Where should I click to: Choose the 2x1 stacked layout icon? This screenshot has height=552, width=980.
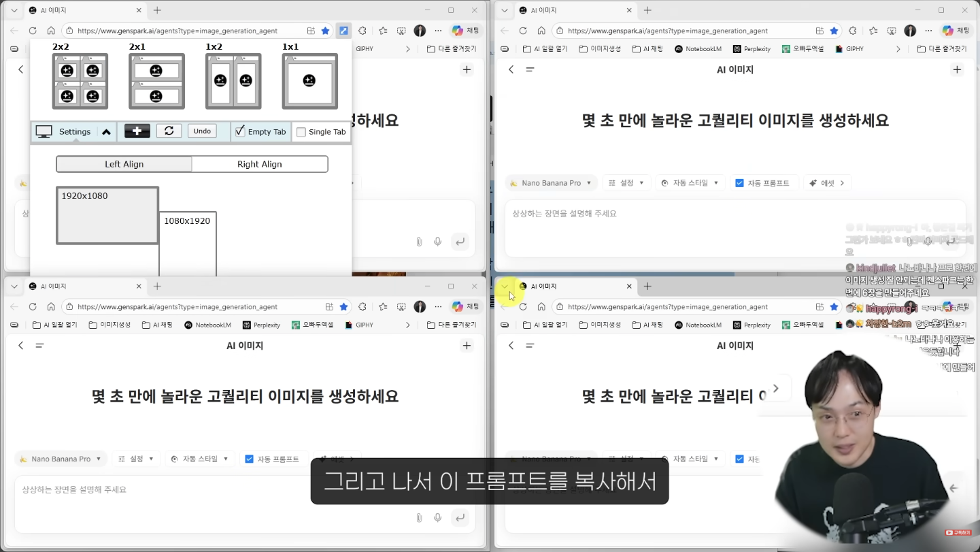pyautogui.click(x=156, y=81)
